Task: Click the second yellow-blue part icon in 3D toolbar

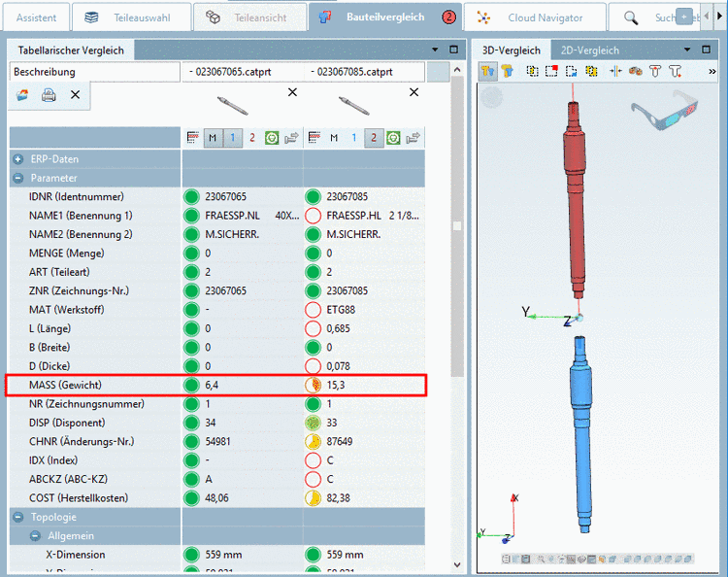Action: 507,72
